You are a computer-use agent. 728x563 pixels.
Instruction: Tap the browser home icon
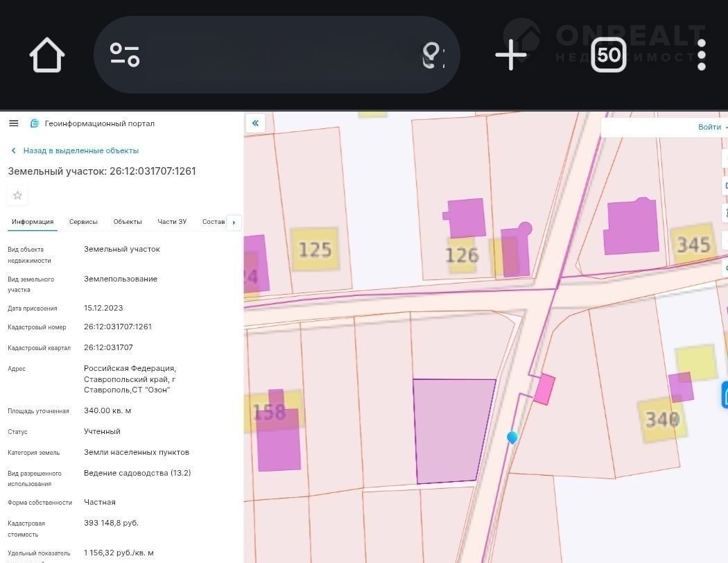point(47,55)
